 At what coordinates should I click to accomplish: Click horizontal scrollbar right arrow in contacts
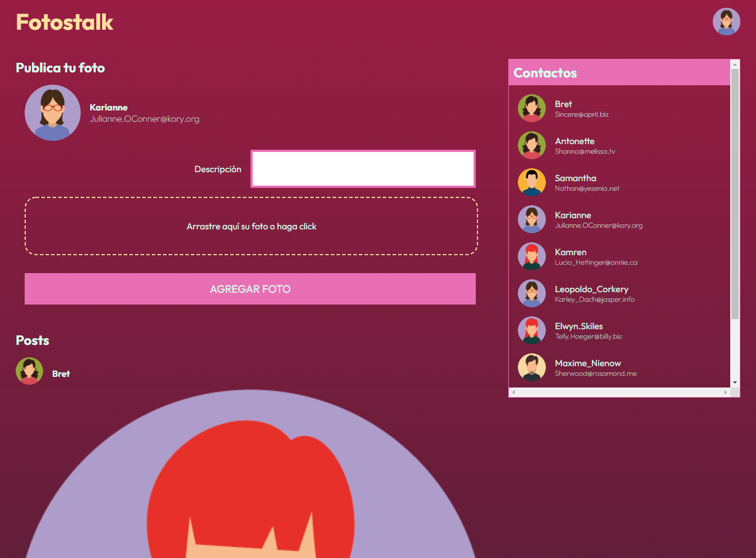click(725, 392)
